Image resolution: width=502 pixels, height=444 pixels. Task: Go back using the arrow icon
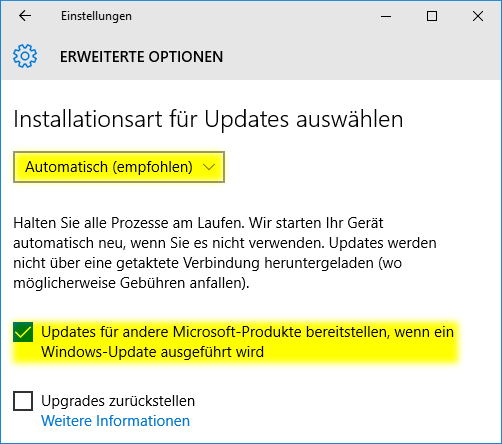[25, 16]
